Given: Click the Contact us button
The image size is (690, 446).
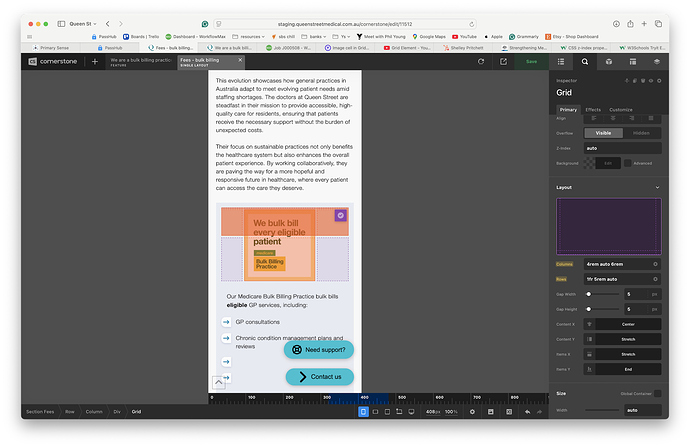Looking at the screenshot, I should coord(319,377).
